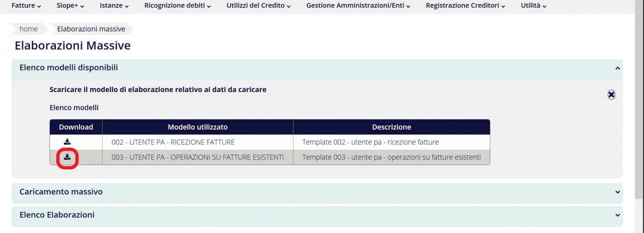
Task: Download the 002 Ricezione Fatture template
Action: (x=67, y=142)
